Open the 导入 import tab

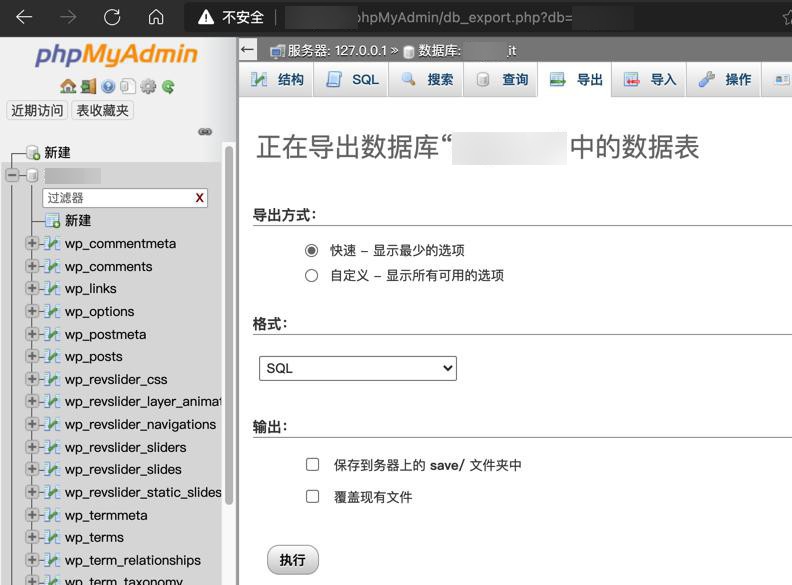point(649,79)
